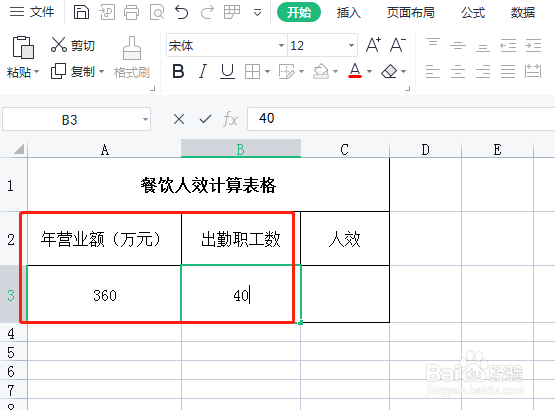Click the draw border icon

pyautogui.click(x=286, y=72)
